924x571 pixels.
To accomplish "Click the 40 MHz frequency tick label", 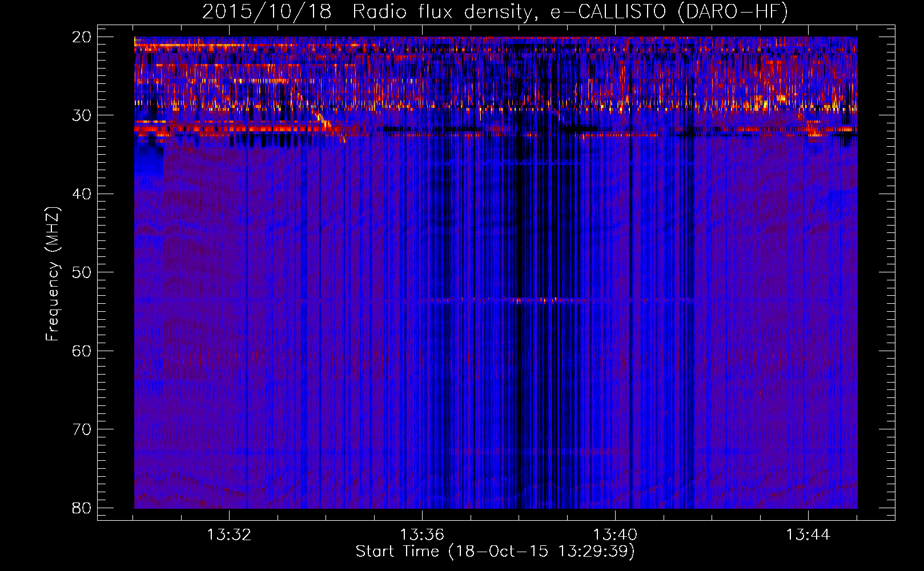I will coord(82,194).
